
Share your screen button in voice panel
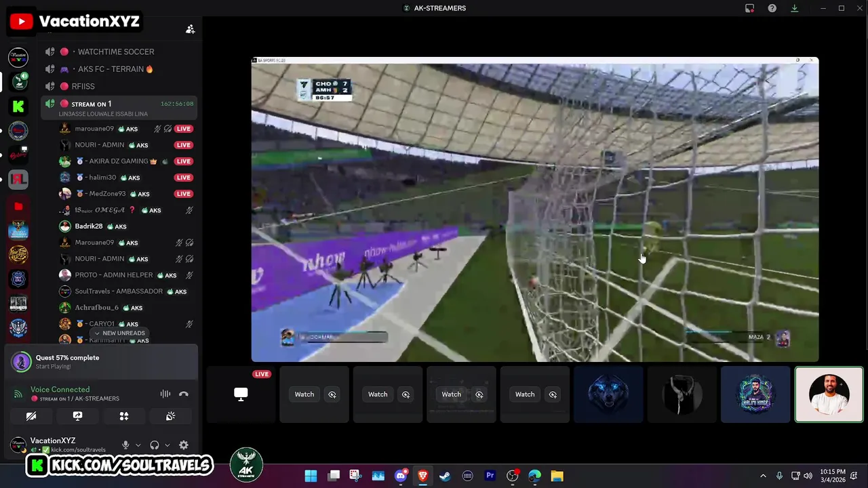[x=77, y=416]
